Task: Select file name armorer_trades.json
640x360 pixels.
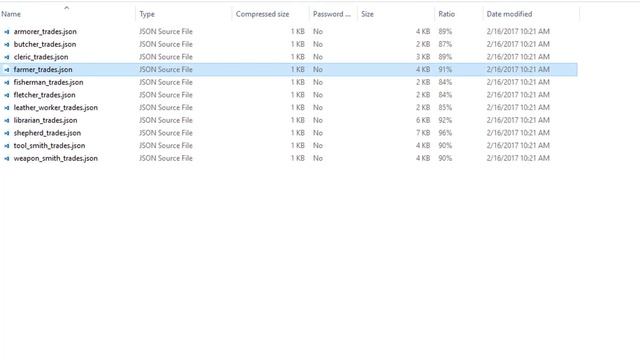Action: [x=45, y=31]
